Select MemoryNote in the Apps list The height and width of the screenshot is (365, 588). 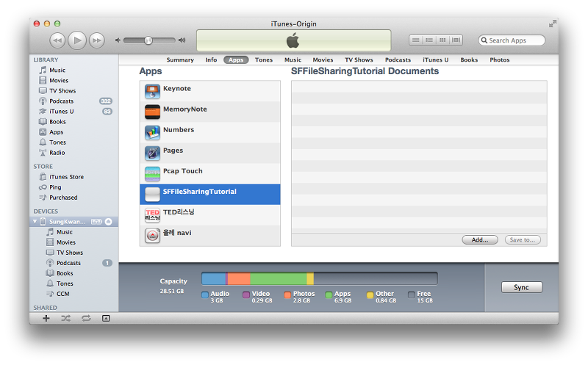tap(210, 112)
